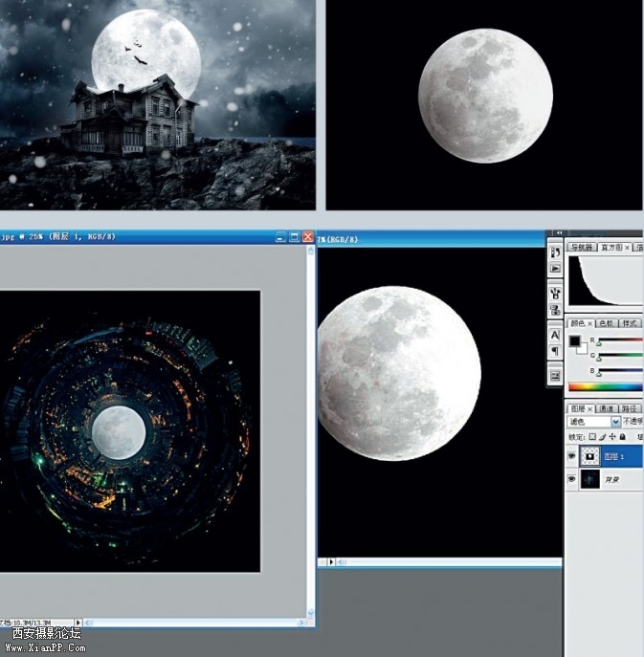The width and height of the screenshot is (644, 657).
Task: Pick a color from the spectrum ramp
Action: pos(606,387)
